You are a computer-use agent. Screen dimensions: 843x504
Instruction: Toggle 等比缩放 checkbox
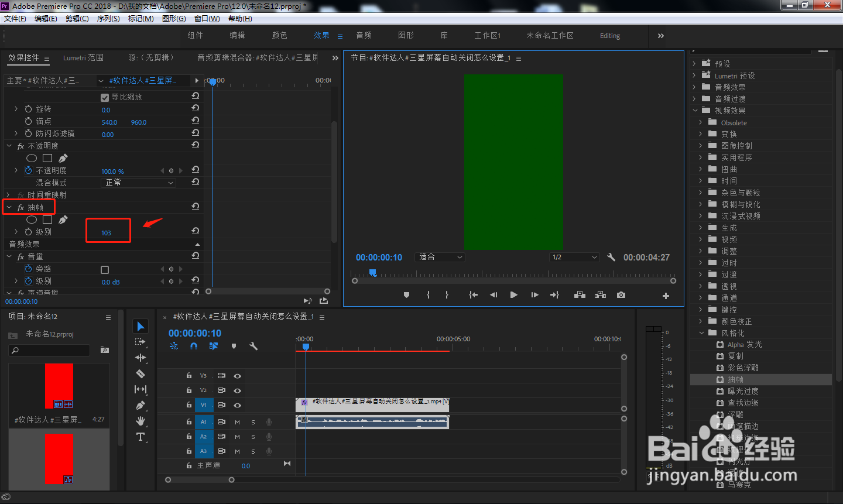point(105,97)
